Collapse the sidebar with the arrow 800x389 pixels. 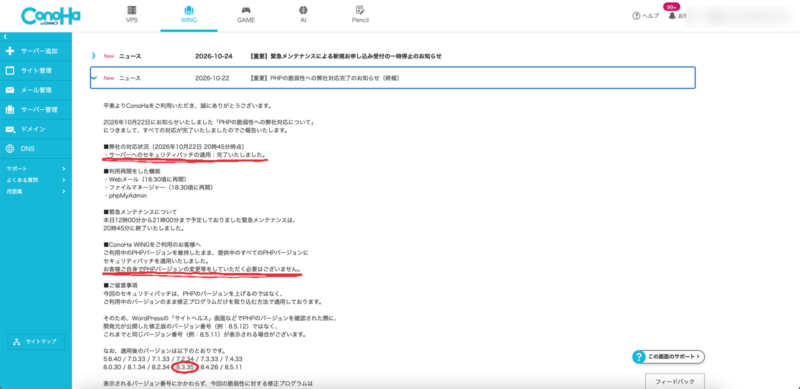click(5, 37)
